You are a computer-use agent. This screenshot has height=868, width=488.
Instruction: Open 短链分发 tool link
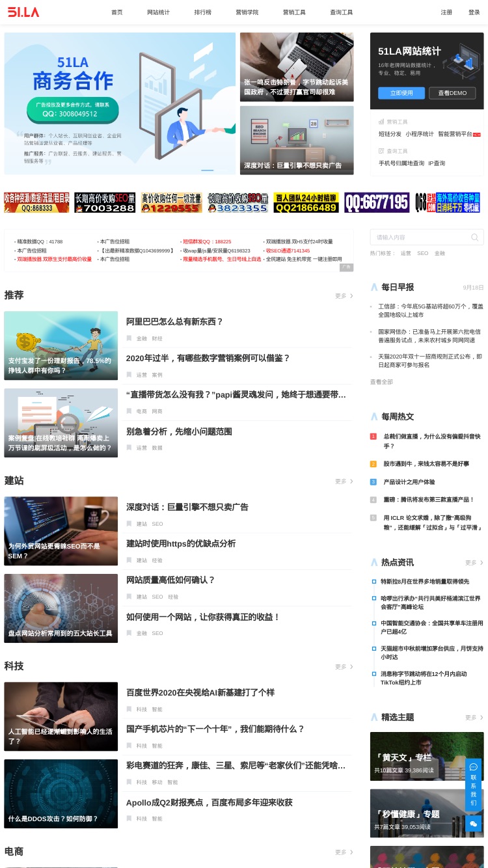coord(390,134)
